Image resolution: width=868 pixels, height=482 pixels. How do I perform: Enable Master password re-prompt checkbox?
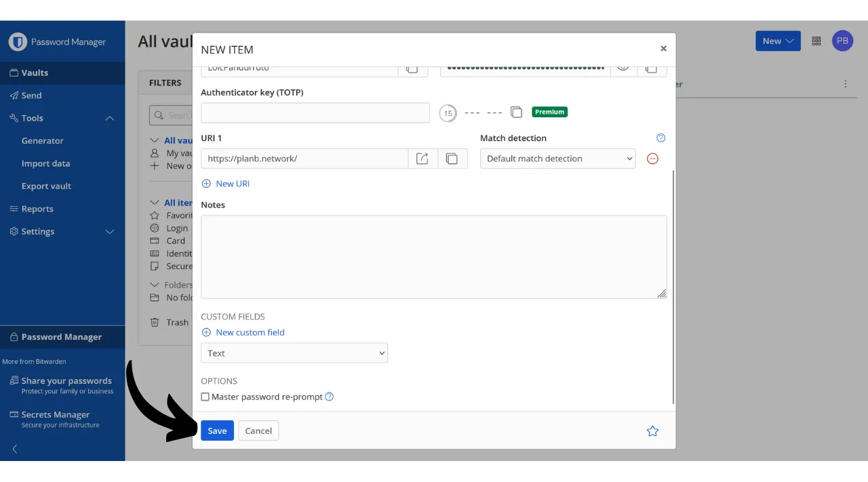[x=205, y=397]
